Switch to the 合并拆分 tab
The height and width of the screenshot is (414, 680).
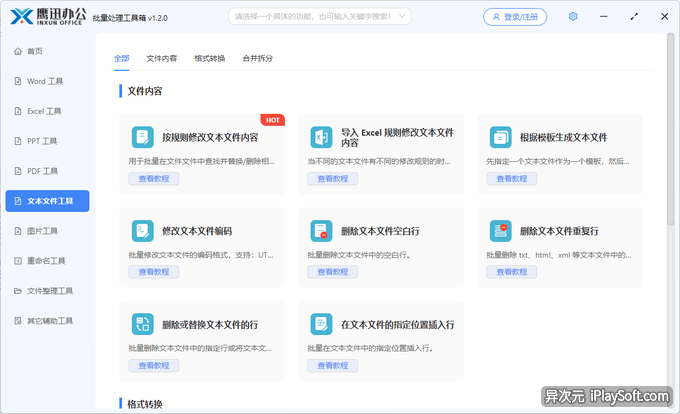tap(258, 58)
